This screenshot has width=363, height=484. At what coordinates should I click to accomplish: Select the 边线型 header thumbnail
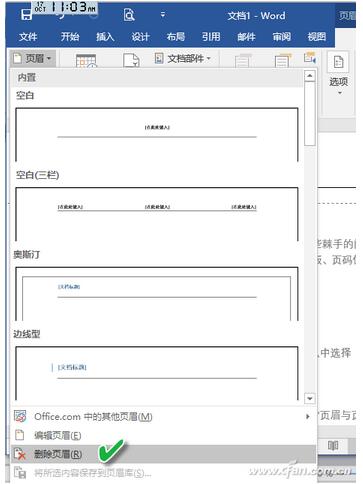pyautogui.click(x=157, y=374)
